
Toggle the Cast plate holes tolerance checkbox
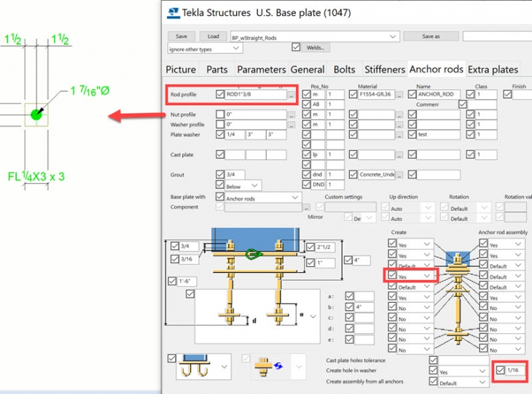pyautogui.click(x=434, y=360)
